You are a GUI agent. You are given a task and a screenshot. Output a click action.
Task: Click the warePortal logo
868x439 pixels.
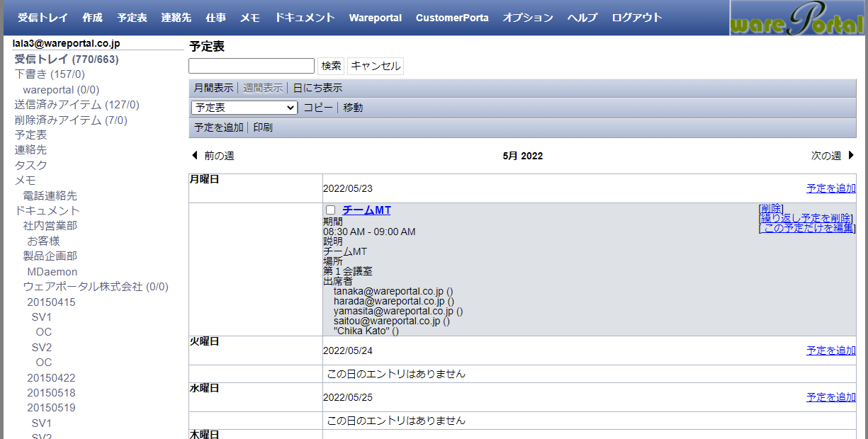pyautogui.click(x=799, y=18)
